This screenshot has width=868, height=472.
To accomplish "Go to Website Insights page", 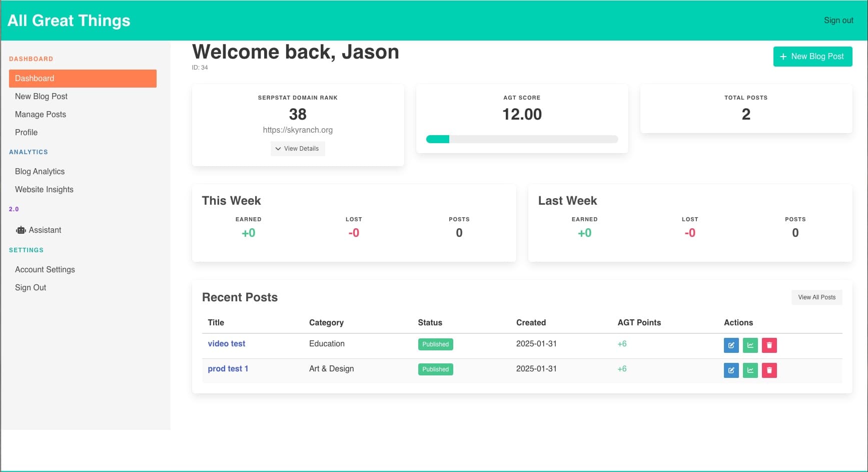I will (x=44, y=190).
